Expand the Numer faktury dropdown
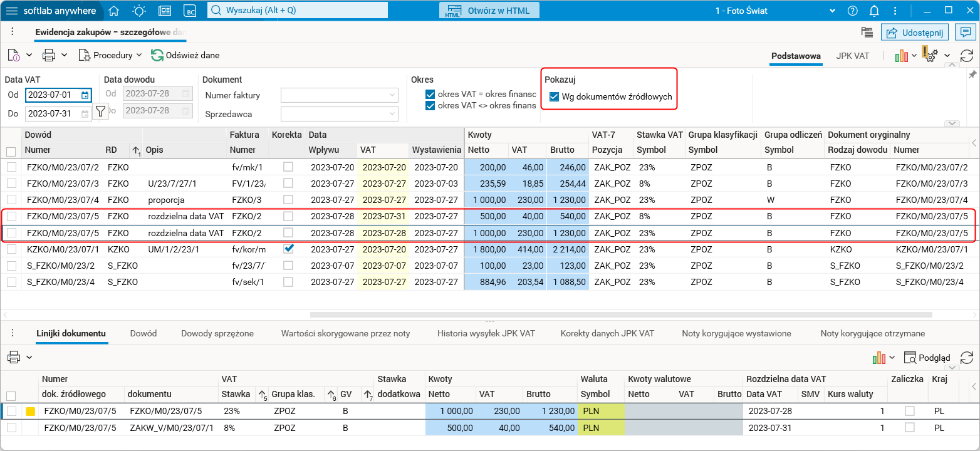 click(393, 95)
